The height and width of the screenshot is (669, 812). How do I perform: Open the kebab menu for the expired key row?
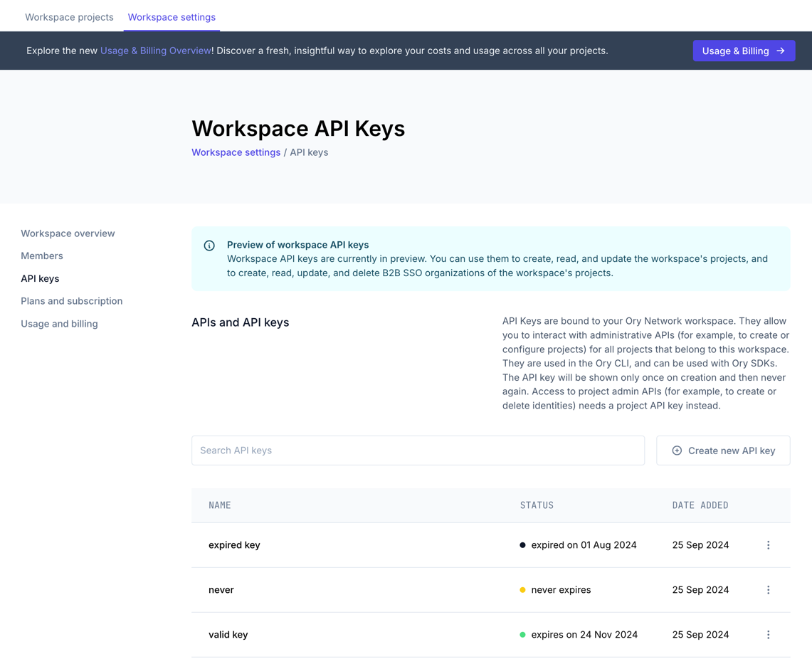(768, 545)
